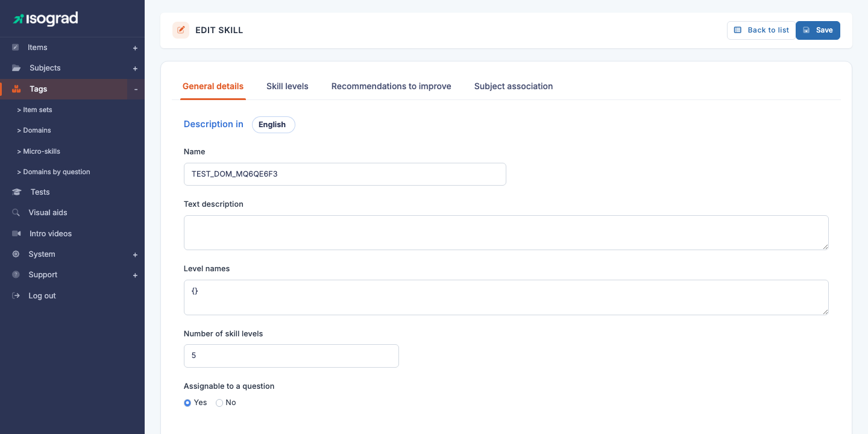The image size is (868, 434).
Task: Click the Tests graduation cap icon
Action: 16,192
